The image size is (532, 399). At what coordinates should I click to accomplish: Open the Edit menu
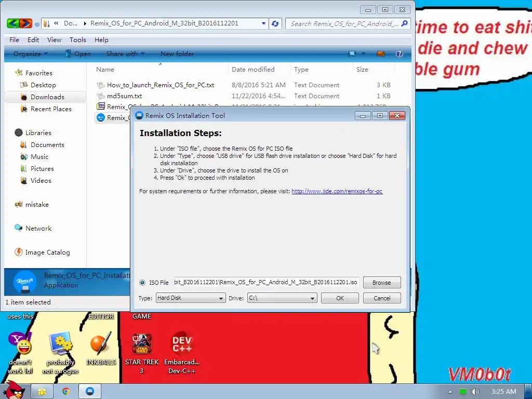[33, 39]
